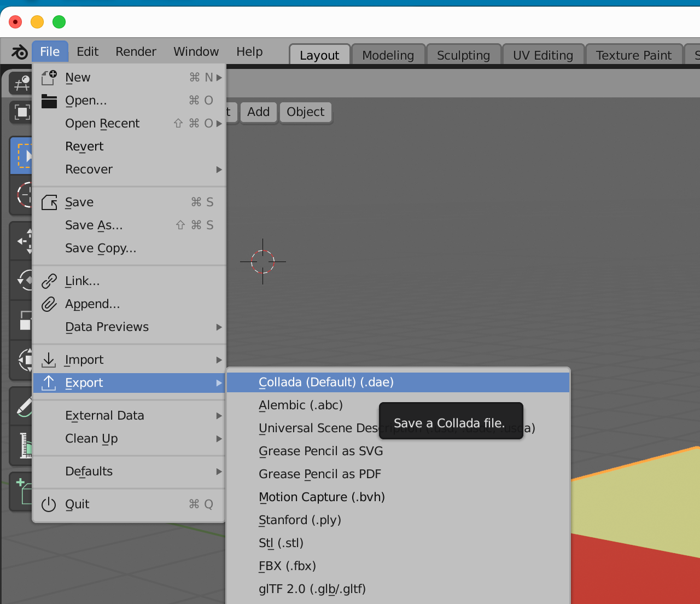The width and height of the screenshot is (700, 604).
Task: Expand the External Data submenu arrow
Action: tap(219, 416)
